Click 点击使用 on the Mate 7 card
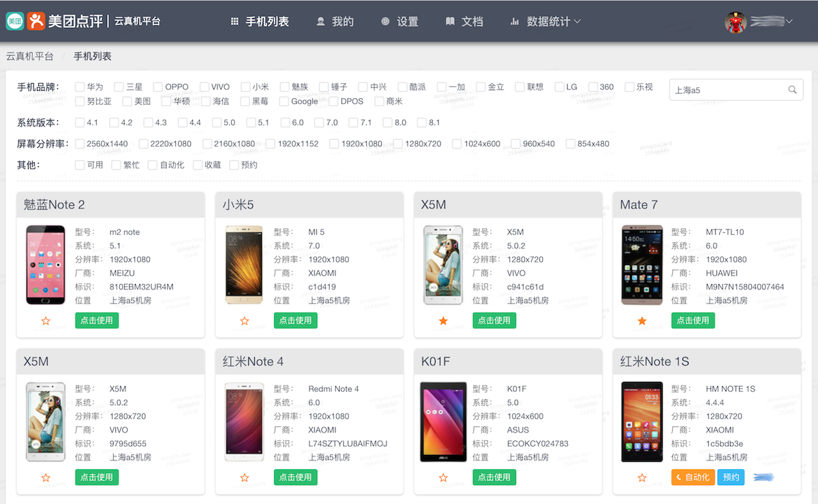Screen dimensions: 818x504 point(693,321)
